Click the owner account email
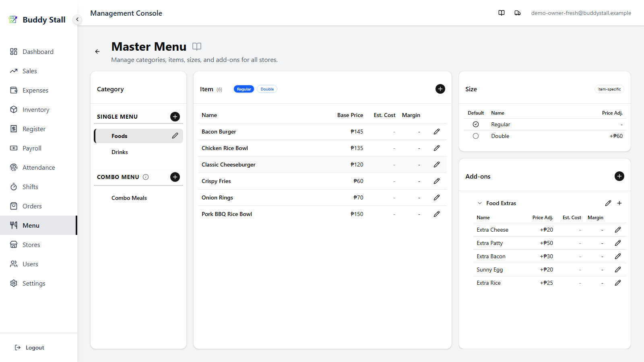Image resolution: width=644 pixels, height=362 pixels. click(581, 13)
